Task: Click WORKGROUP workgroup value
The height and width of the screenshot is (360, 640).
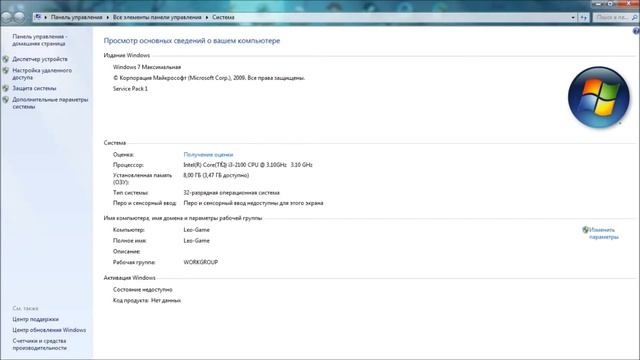Action: (x=201, y=262)
